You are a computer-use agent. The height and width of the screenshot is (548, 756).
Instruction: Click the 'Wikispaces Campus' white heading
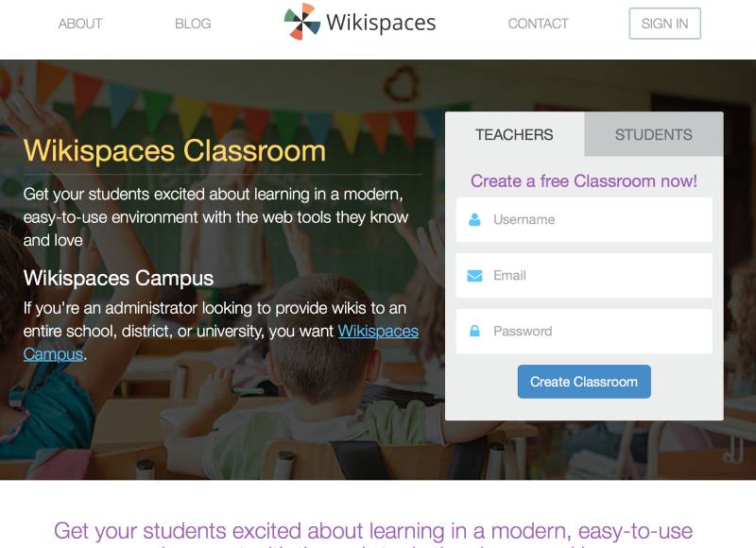pos(118,278)
